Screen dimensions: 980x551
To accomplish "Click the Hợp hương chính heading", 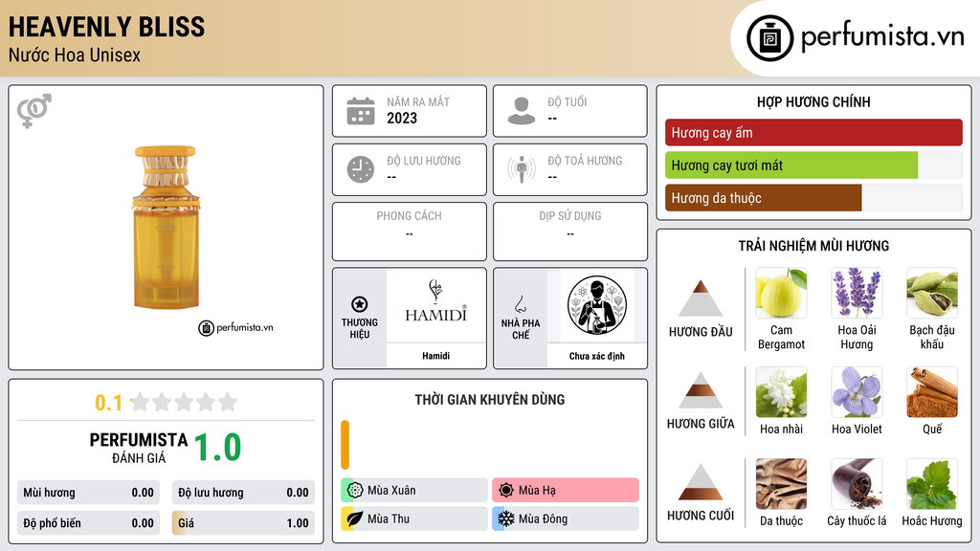I will (x=813, y=101).
